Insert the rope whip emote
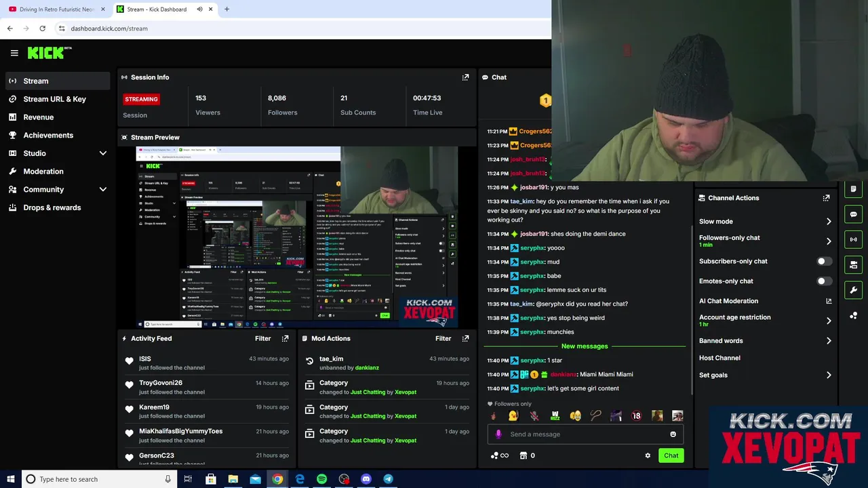Image resolution: width=868 pixels, height=488 pixels. click(x=595, y=416)
